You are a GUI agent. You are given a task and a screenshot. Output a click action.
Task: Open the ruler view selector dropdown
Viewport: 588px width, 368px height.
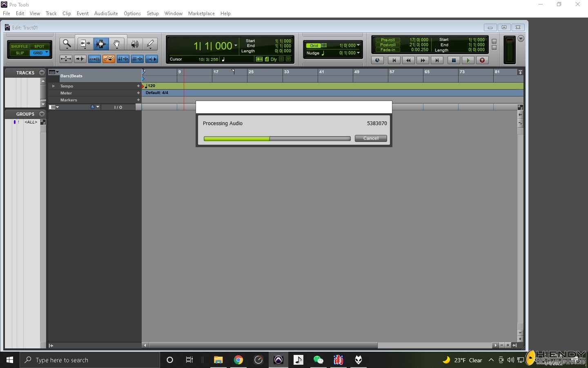54,72
